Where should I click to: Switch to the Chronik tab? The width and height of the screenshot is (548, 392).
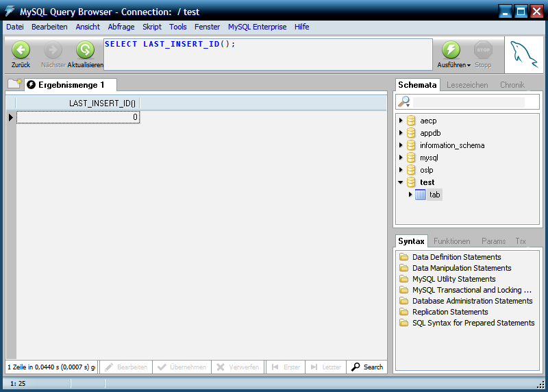pyautogui.click(x=512, y=85)
